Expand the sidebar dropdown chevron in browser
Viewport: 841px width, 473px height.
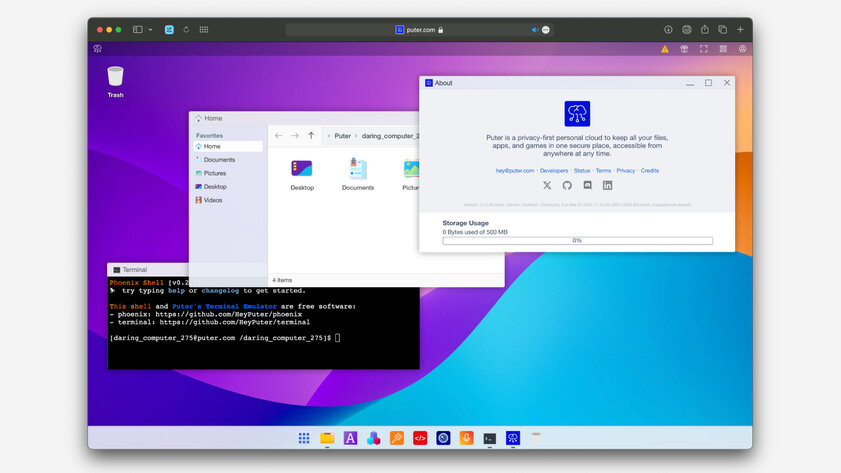(151, 30)
